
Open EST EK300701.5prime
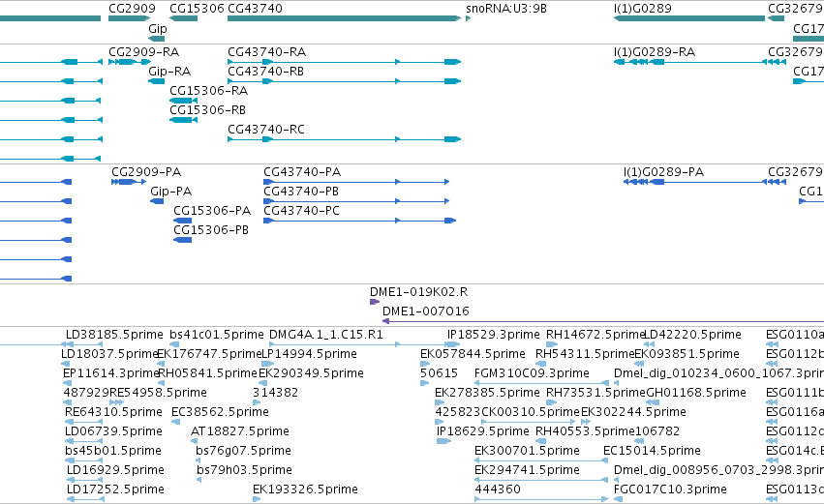pyautogui.click(x=527, y=452)
